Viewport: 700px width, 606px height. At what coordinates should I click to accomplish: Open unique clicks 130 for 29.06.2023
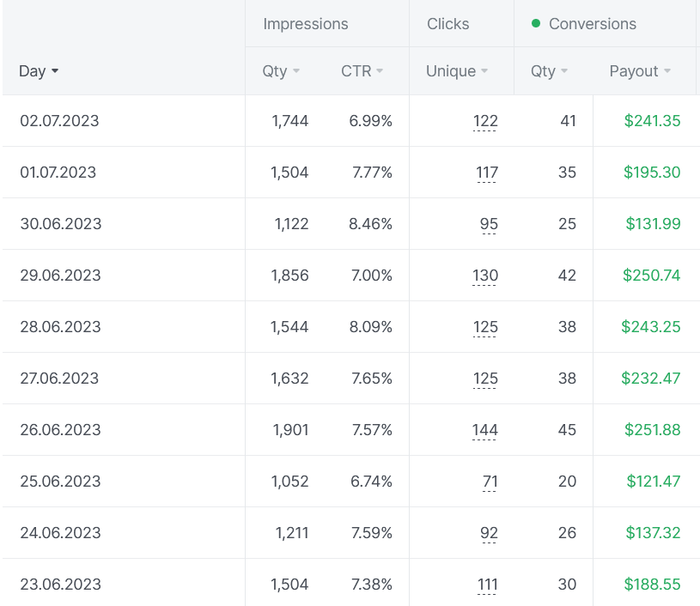(x=485, y=276)
